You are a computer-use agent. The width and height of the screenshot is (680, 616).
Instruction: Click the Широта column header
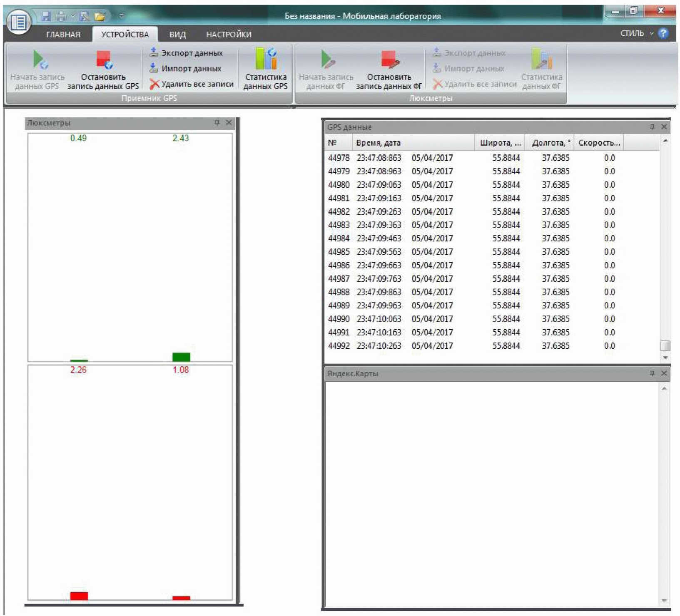pos(499,143)
